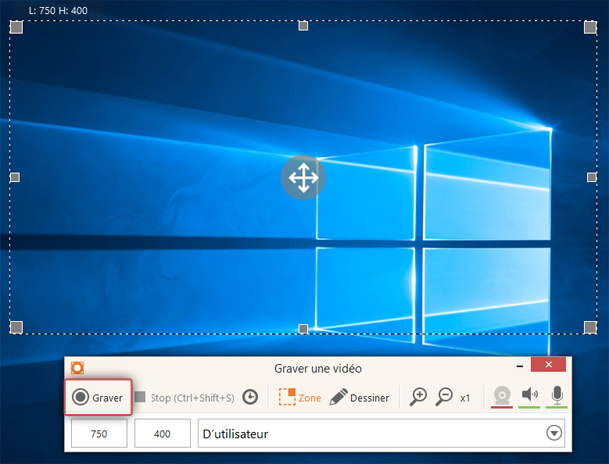Minimize the Graver une vidéo panel
Viewport: 609px width, 464px height.
pyautogui.click(x=520, y=366)
